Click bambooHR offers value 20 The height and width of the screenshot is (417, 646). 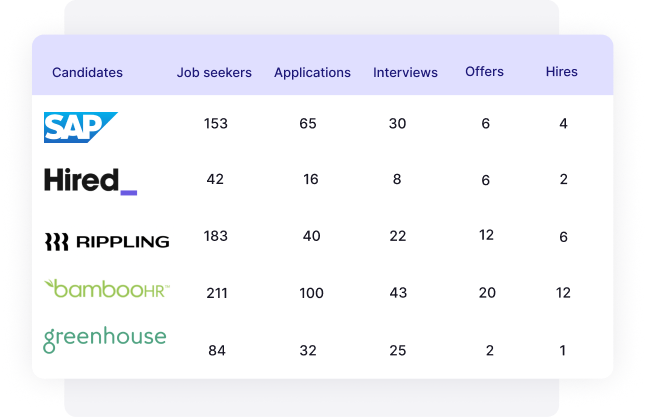coord(487,293)
